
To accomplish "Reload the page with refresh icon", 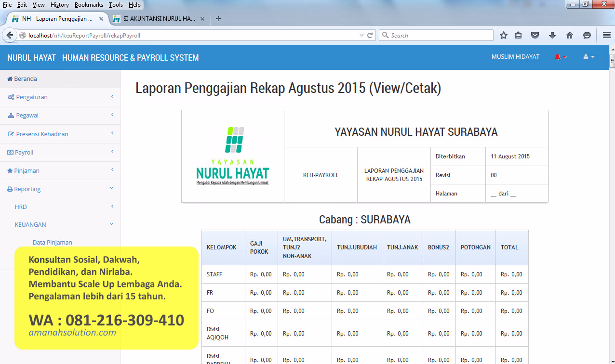I will tap(370, 35).
